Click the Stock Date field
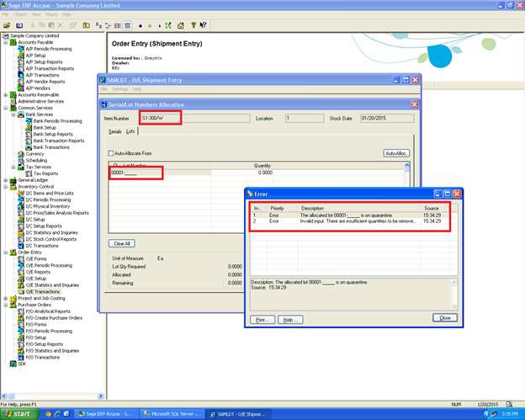The height and width of the screenshot is (420, 525). (387, 118)
